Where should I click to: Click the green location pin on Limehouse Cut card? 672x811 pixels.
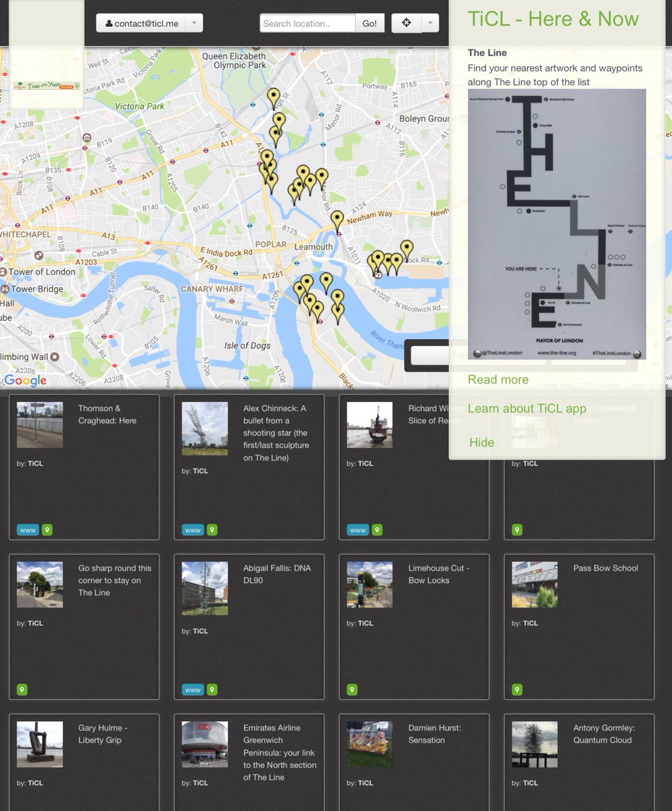click(x=352, y=690)
